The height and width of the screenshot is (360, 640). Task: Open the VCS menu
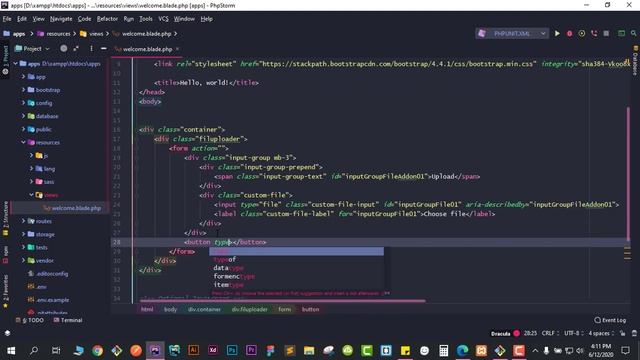click(163, 19)
